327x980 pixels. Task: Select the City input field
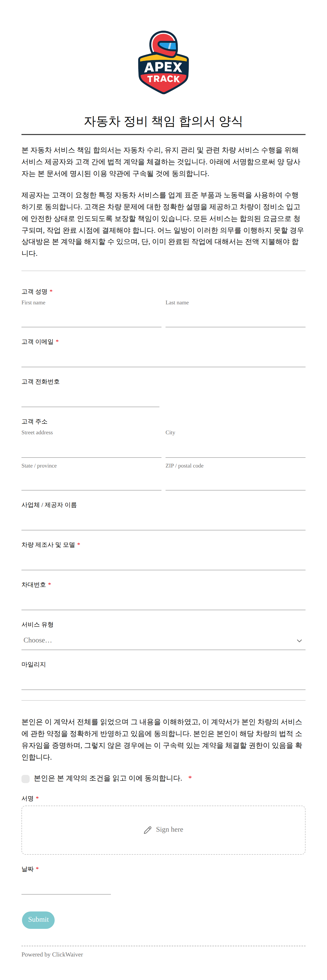tap(235, 448)
